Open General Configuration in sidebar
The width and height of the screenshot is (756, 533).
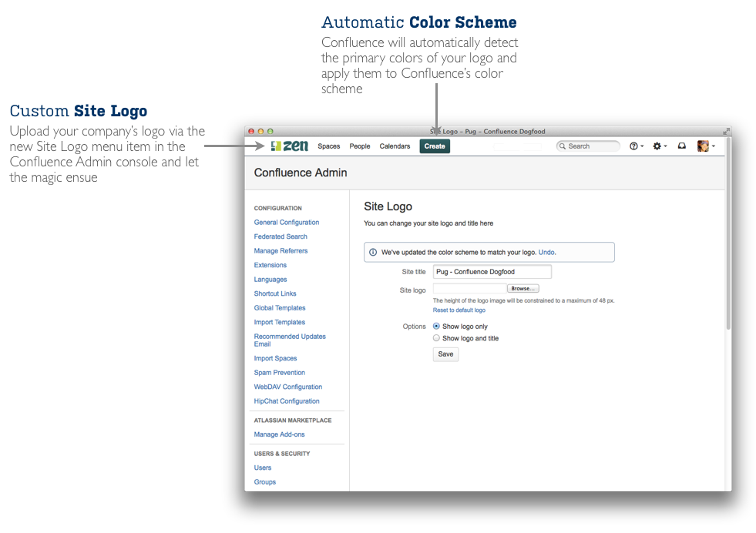click(287, 222)
